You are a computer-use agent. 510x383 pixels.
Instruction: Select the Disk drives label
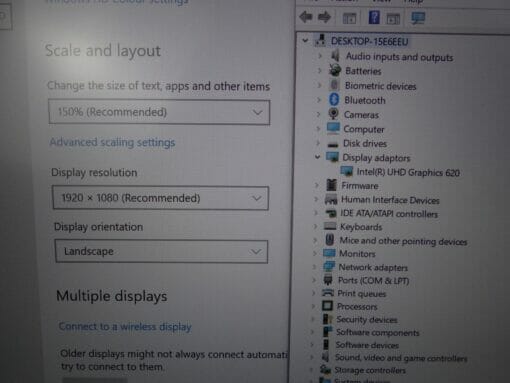(x=365, y=143)
